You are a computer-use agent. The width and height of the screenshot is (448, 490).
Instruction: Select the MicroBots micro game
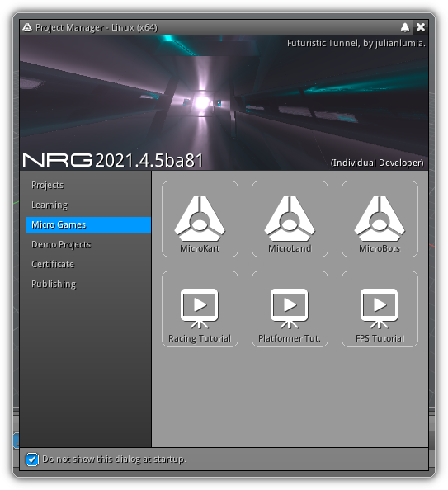point(380,219)
